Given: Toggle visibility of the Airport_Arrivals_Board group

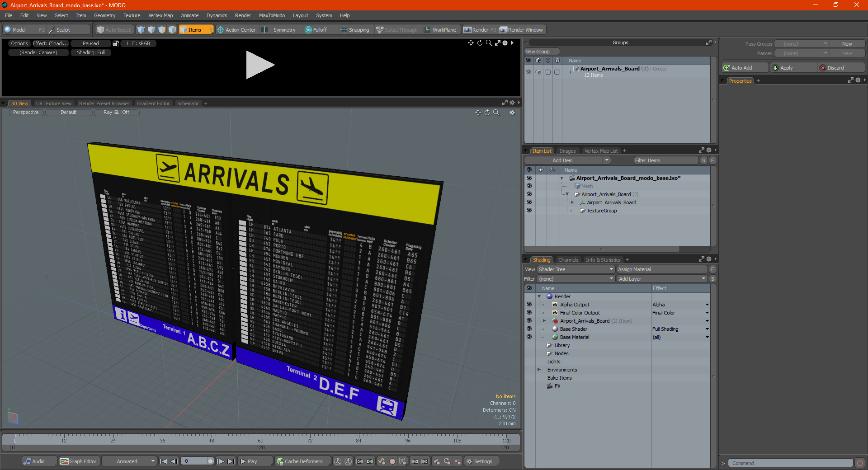Looking at the screenshot, I should coord(528,72).
